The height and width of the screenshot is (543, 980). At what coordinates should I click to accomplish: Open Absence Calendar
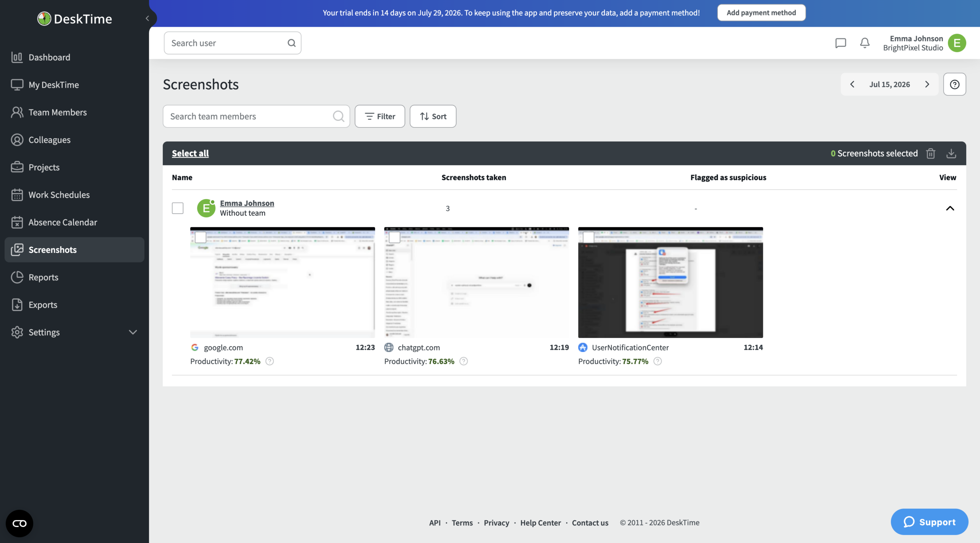[x=74, y=222]
